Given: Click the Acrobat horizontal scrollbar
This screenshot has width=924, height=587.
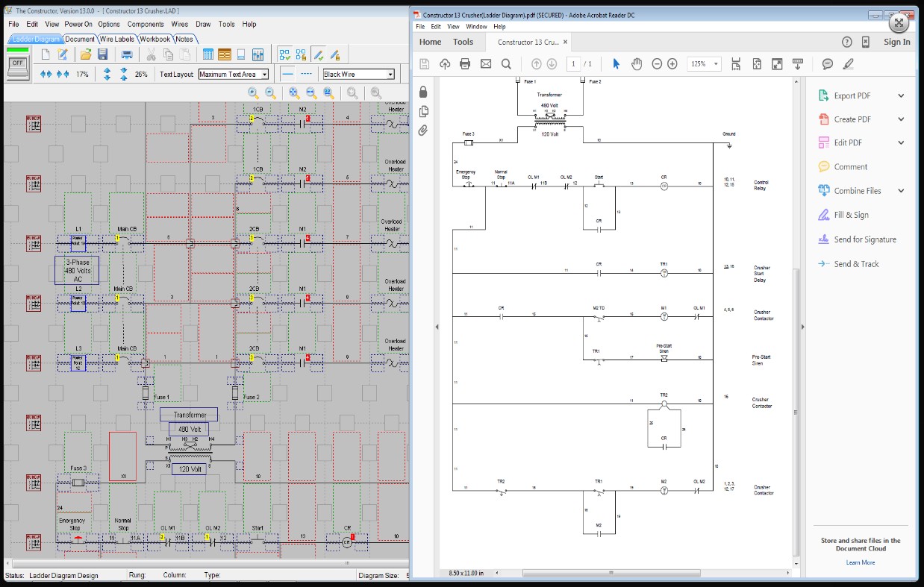Looking at the screenshot, I should point(610,573).
